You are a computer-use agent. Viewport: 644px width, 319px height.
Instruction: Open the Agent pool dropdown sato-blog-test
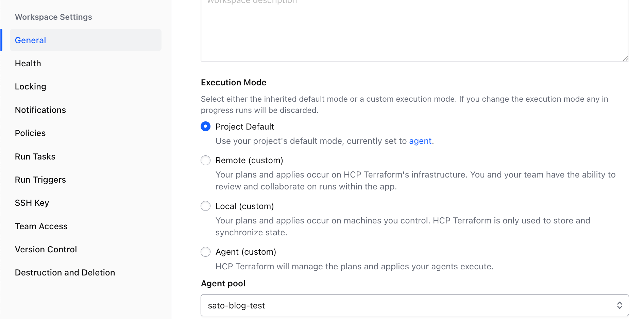coord(414,305)
